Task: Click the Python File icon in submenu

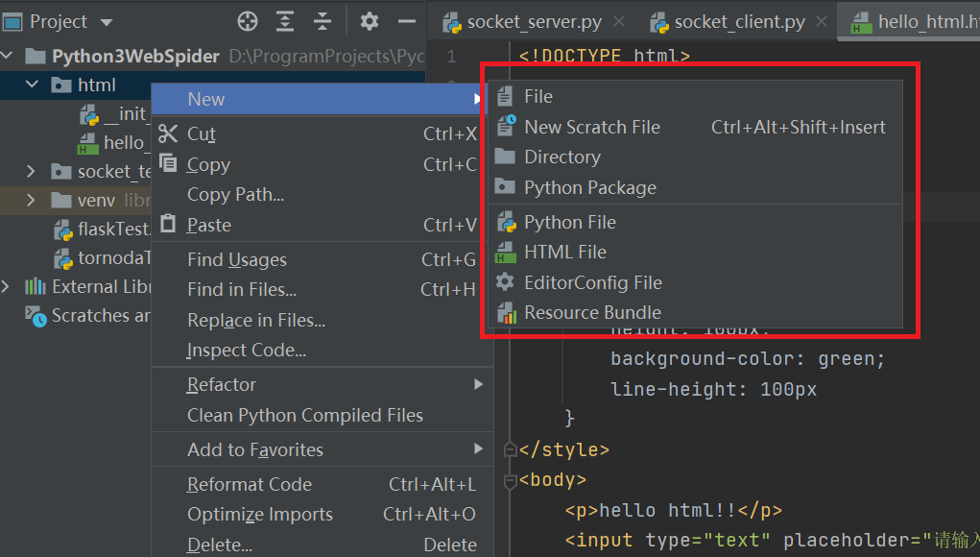Action: point(506,222)
